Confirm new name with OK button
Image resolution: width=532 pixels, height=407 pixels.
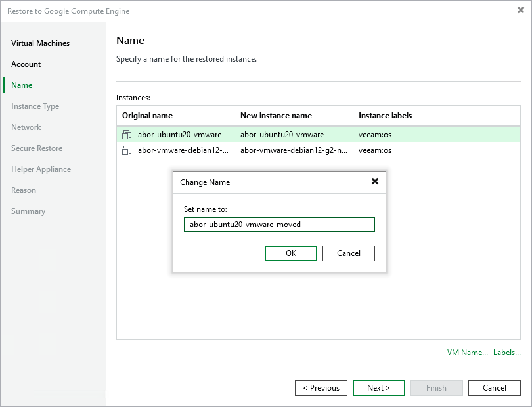point(291,253)
